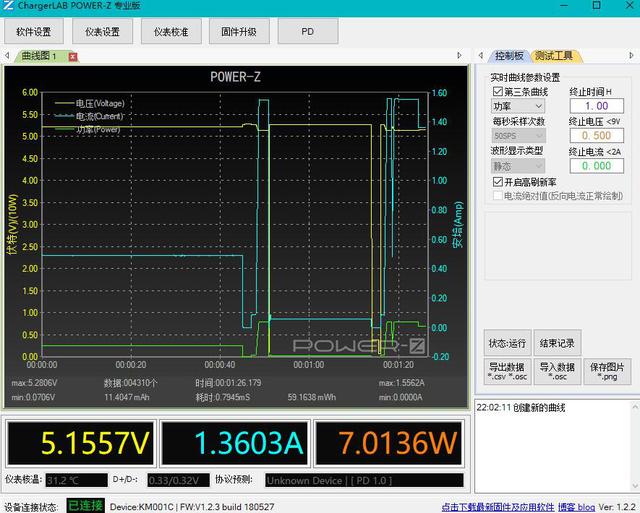Close the 曲线图 1 tab with red X
The width and height of the screenshot is (640, 513).
[x=73, y=57]
